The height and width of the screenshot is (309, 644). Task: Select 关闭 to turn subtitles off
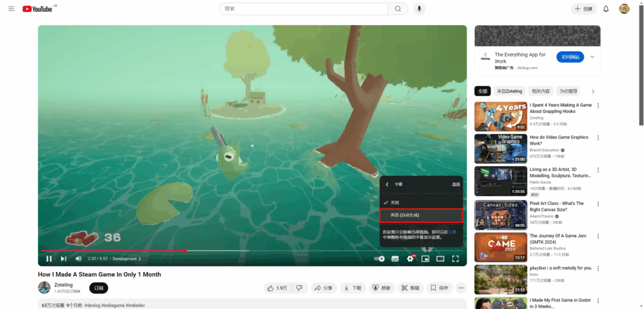pyautogui.click(x=421, y=203)
